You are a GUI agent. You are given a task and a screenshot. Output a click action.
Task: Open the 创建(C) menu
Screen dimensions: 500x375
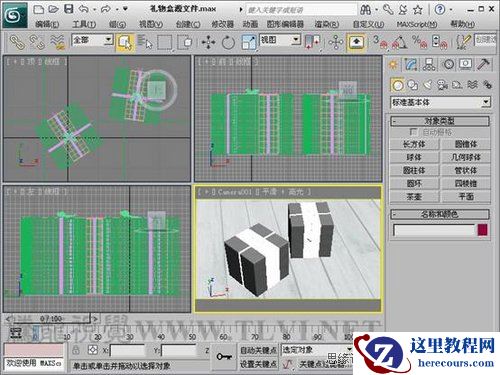point(188,24)
